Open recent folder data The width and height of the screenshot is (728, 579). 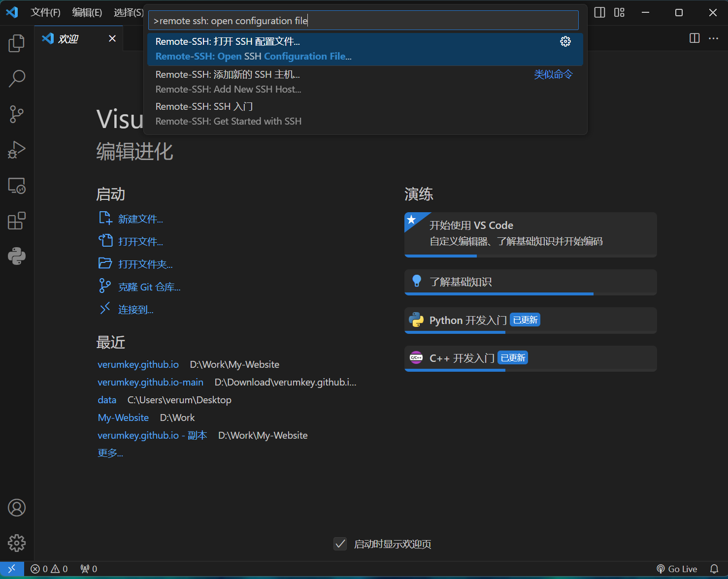107,400
